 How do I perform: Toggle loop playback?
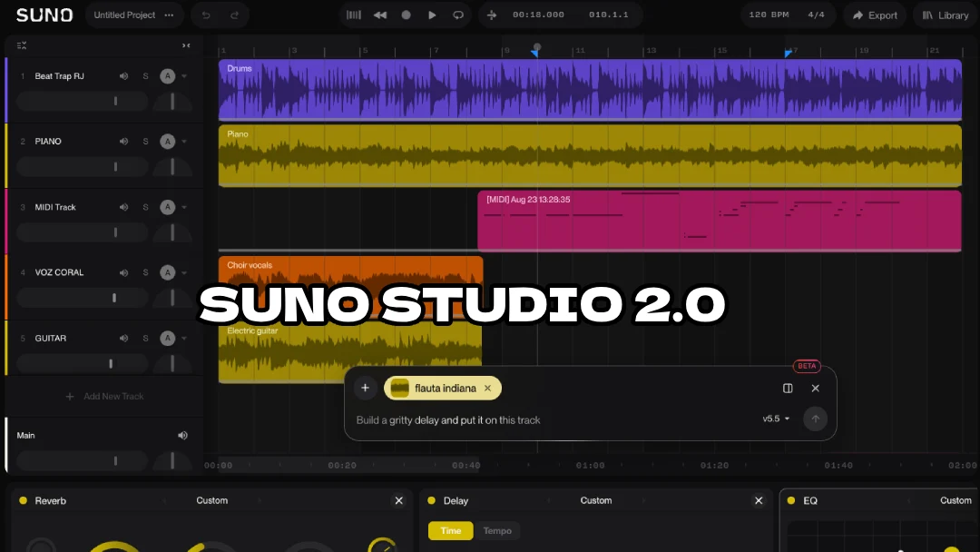tap(458, 15)
